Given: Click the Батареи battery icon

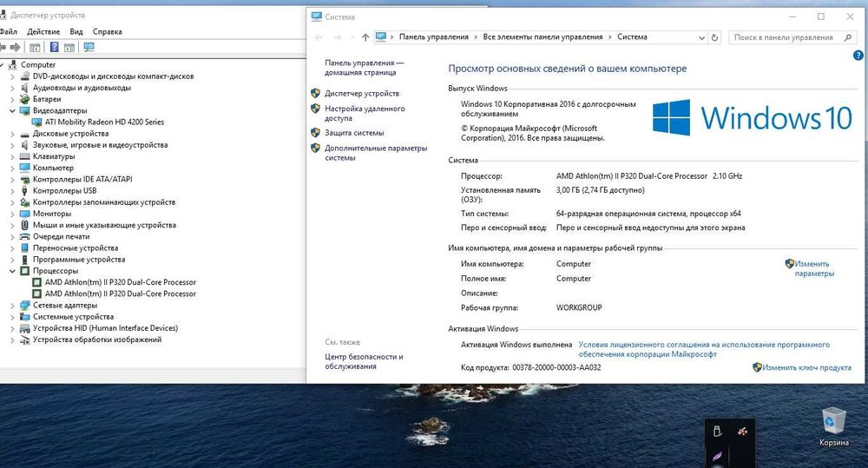Looking at the screenshot, I should click(x=25, y=99).
